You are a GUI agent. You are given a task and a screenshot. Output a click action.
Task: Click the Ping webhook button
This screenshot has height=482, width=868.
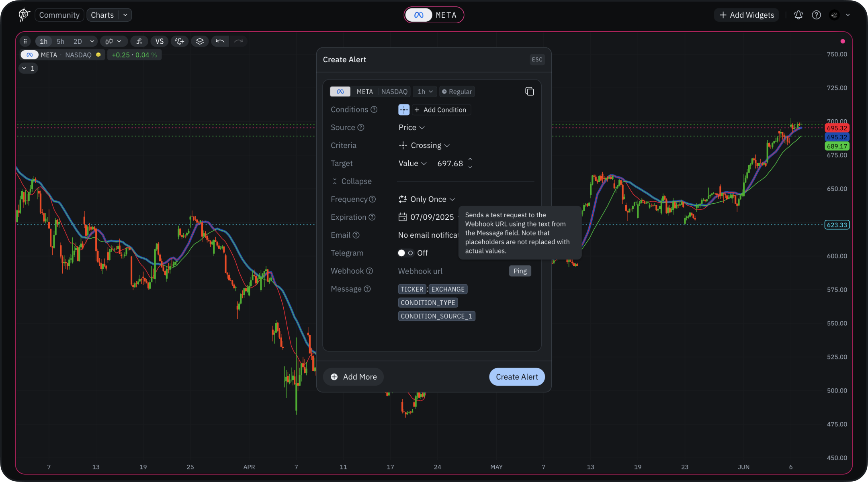point(520,271)
